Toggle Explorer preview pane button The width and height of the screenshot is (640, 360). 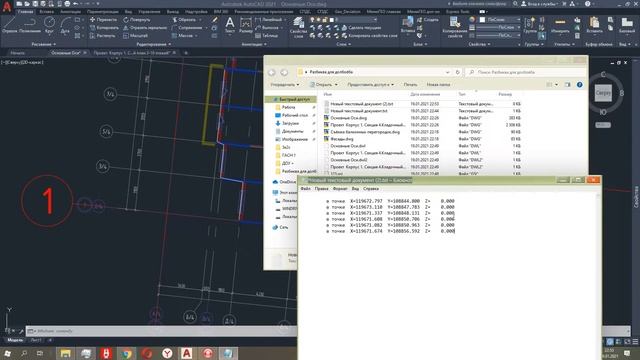pyautogui.click(x=567, y=84)
